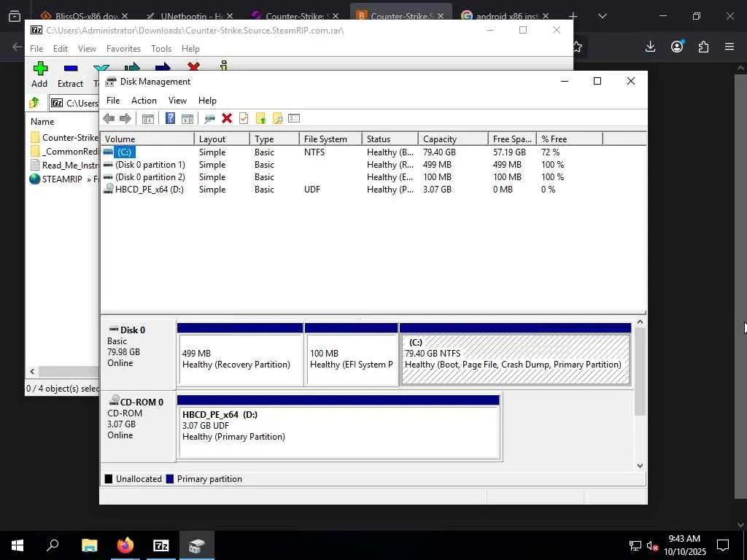The image size is (747, 560).
Task: Open Firefox Downloads arrow icon
Action: 650,47
